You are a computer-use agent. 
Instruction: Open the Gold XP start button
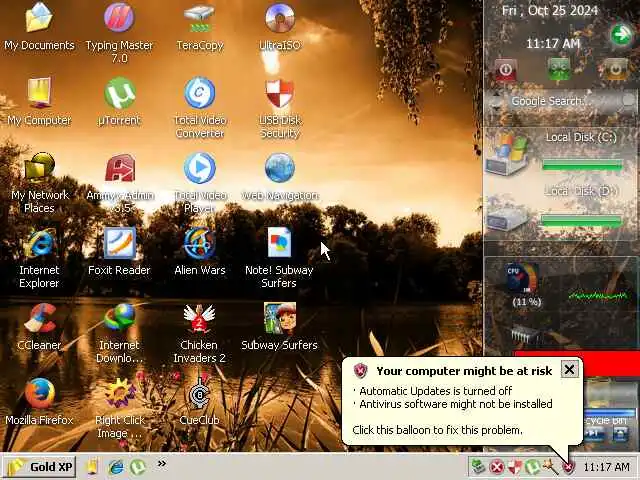point(40,467)
